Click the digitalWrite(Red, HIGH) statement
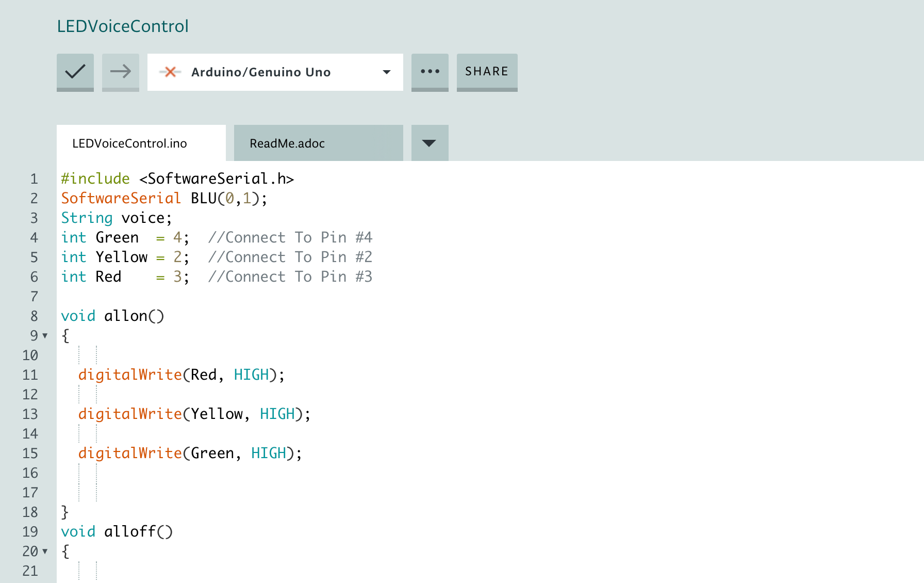The height and width of the screenshot is (583, 924). [x=181, y=375]
